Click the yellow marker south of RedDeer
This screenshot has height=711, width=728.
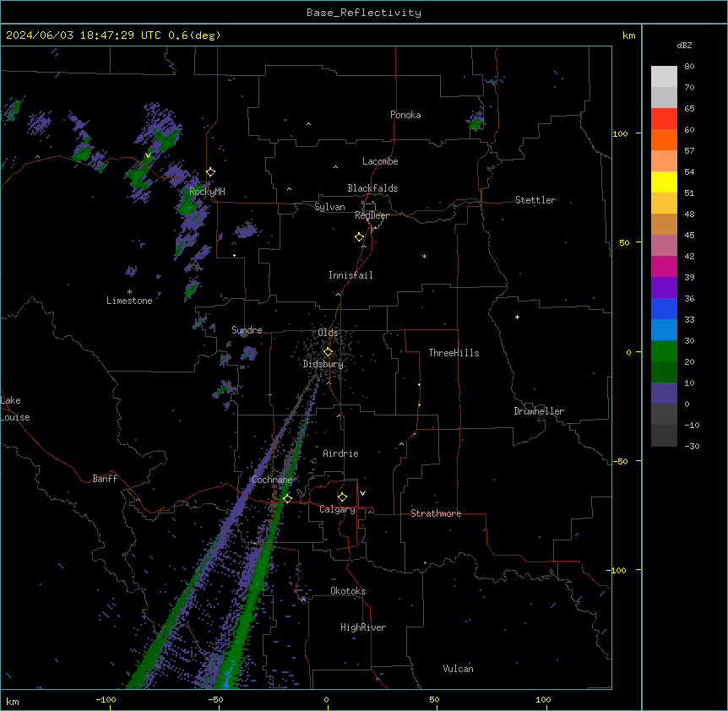tap(359, 237)
